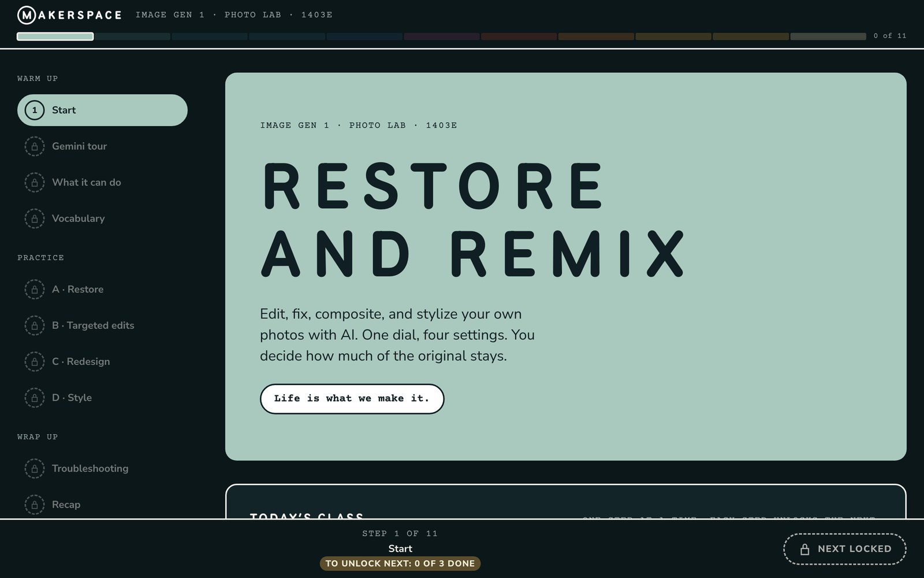Click the lock icon beside Recap
The image size is (924, 578).
pos(35,505)
